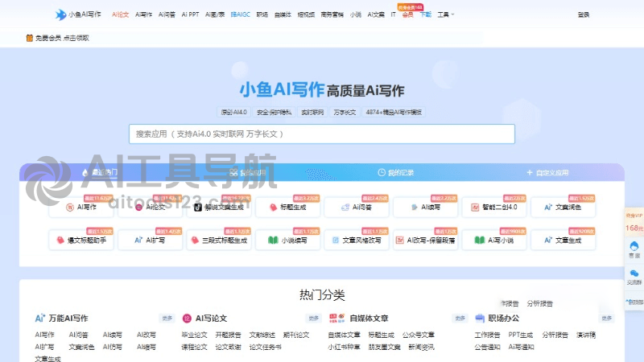
Task: Open the 开题报告 link
Action: (x=229, y=335)
